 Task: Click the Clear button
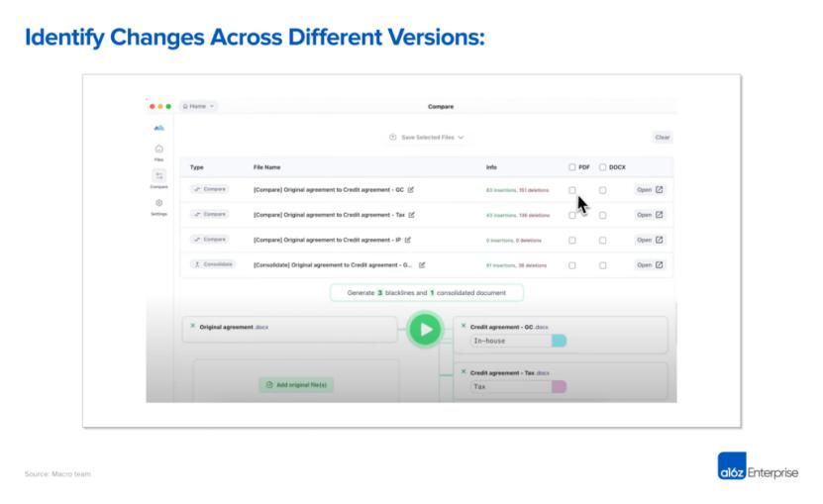(x=663, y=137)
